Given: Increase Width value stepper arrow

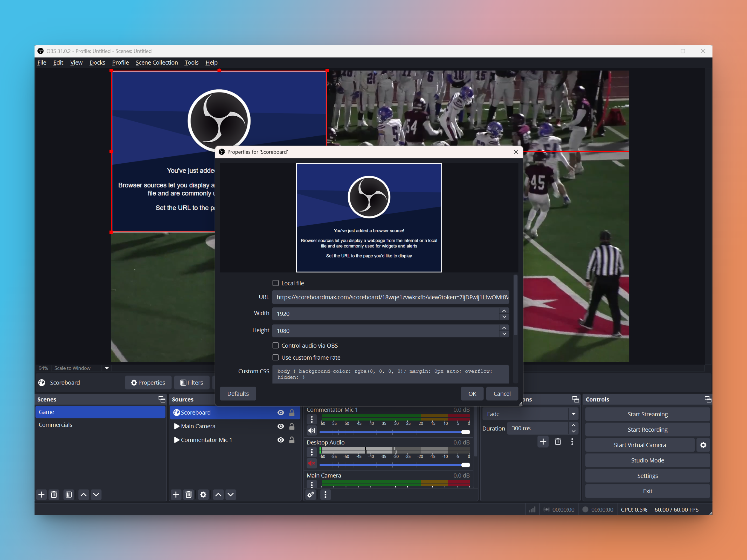Looking at the screenshot, I should [504, 311].
